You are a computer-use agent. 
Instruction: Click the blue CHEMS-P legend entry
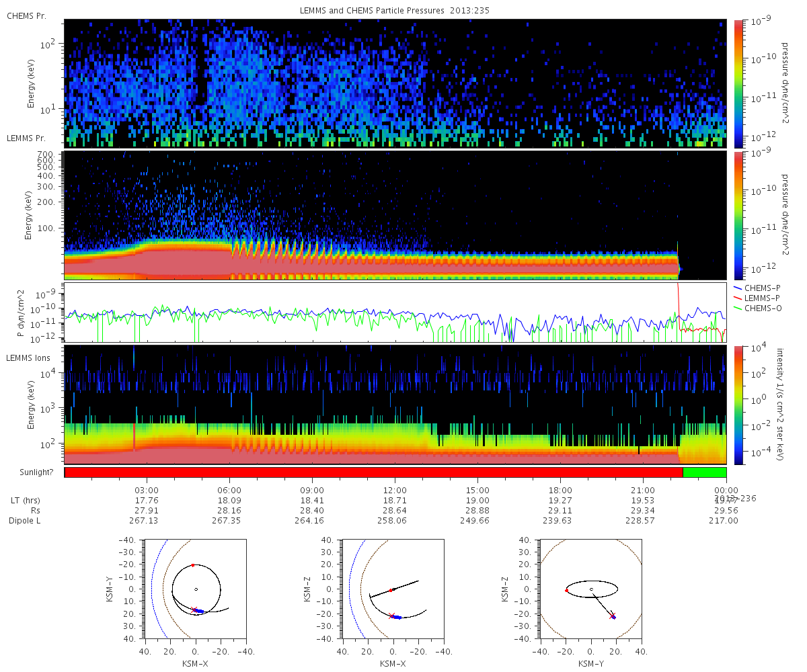757,287
